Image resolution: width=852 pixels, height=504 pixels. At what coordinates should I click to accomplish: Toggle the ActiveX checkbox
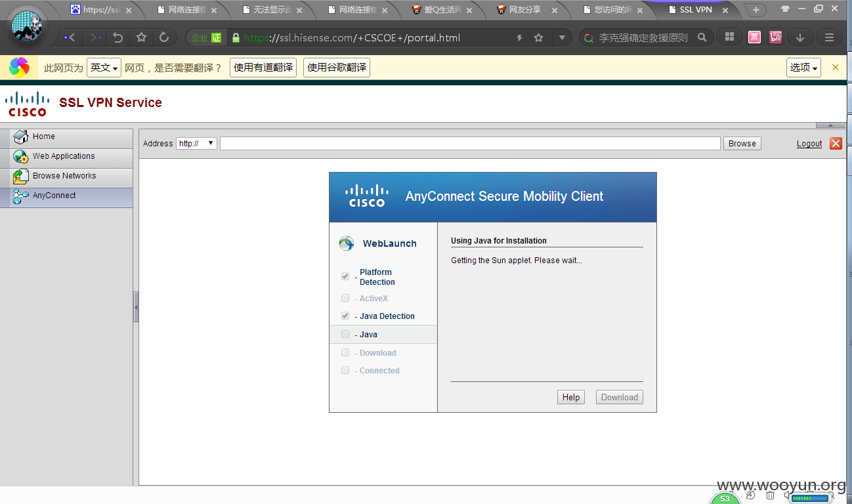pos(345,298)
